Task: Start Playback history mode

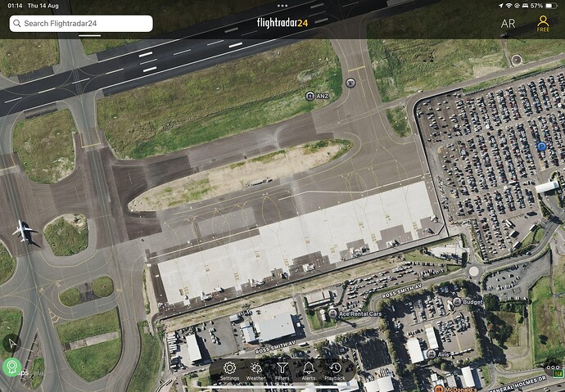Action: 335,372
